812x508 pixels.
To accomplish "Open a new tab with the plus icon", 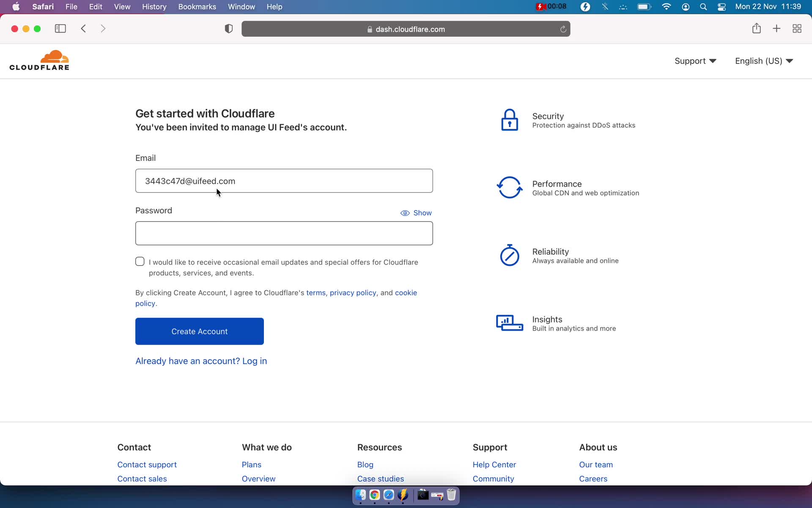I will coord(776,29).
